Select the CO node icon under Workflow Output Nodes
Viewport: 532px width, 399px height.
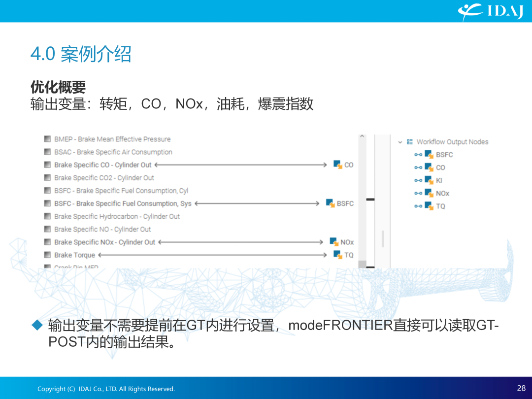click(429, 167)
